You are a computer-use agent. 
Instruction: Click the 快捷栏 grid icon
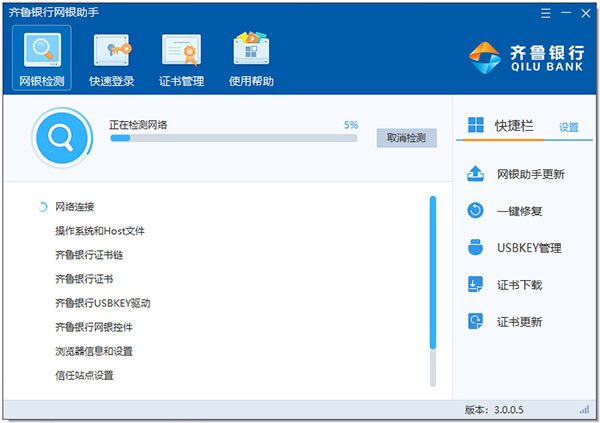pos(476,125)
